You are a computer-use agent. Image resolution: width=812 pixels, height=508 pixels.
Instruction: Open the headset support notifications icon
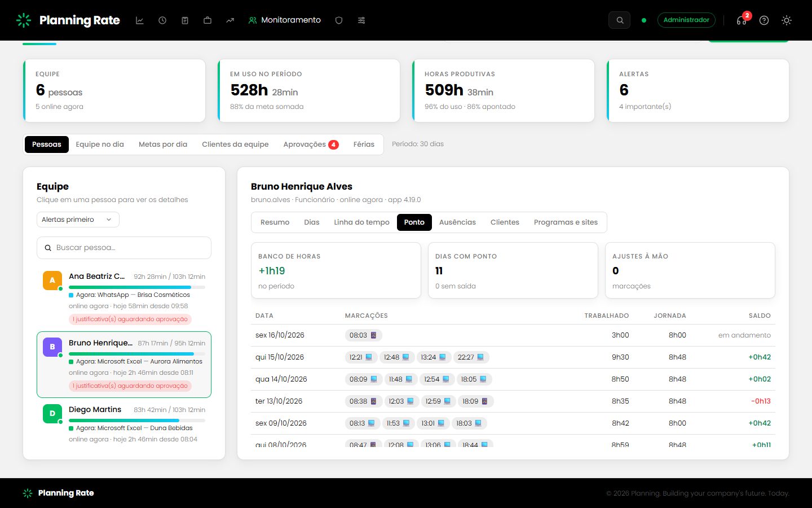click(742, 20)
